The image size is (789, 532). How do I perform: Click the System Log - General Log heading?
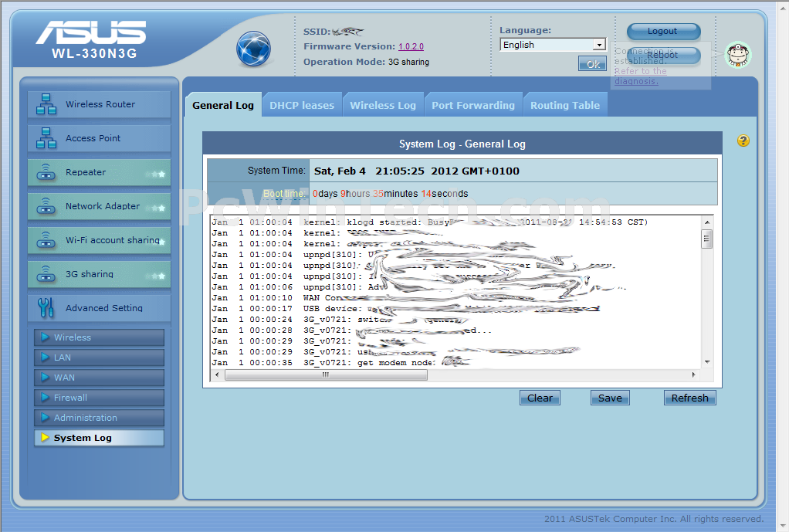coord(462,144)
